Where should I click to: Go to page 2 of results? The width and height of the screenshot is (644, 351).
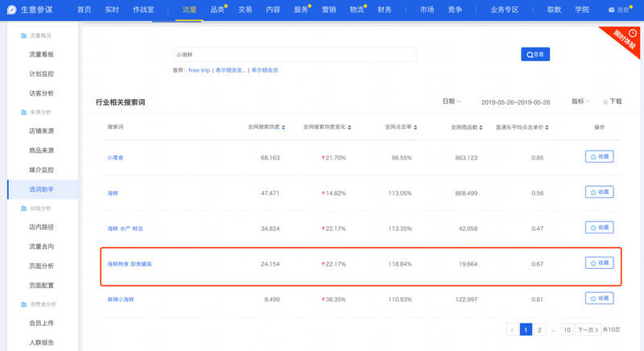click(540, 329)
